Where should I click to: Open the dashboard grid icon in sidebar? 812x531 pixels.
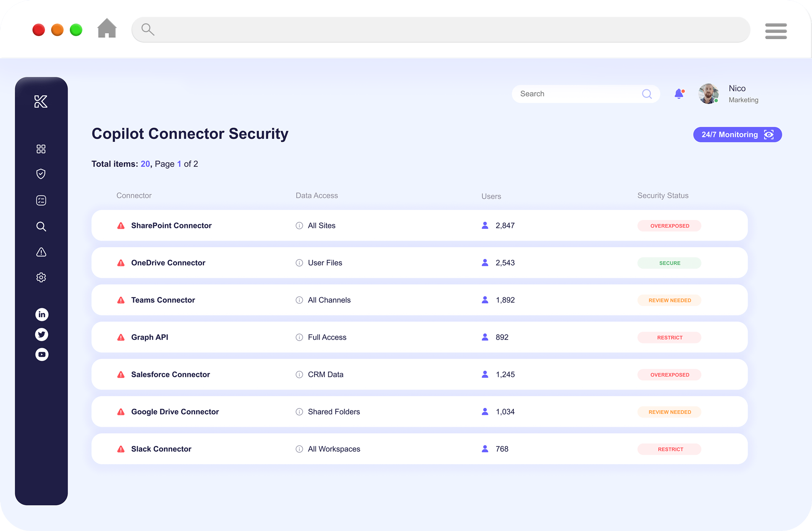pos(41,149)
